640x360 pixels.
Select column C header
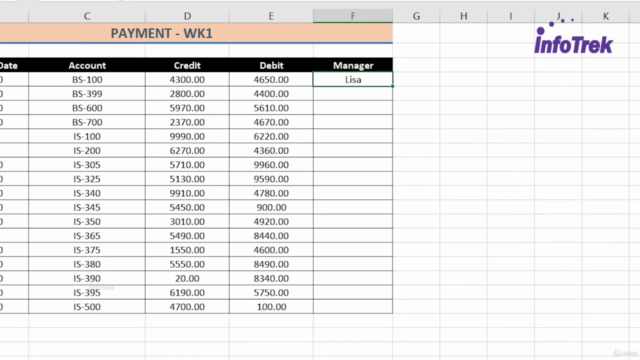pyautogui.click(x=87, y=16)
